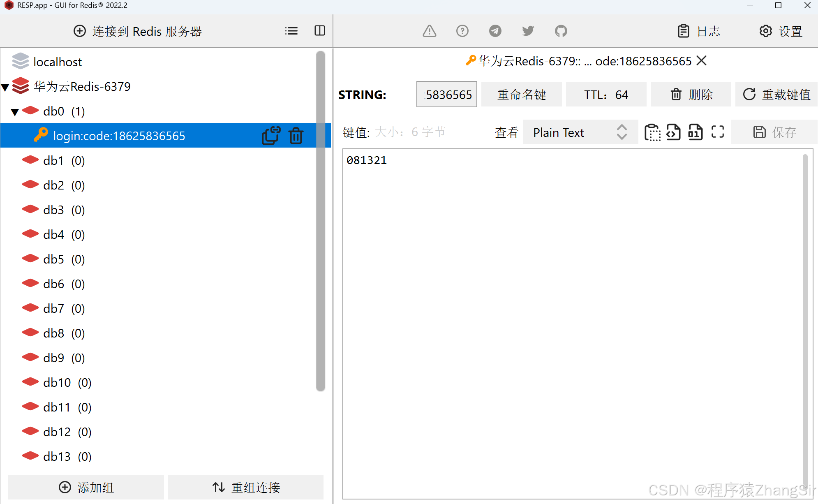Viewport: 818px width, 504px height.
Task: Click the help question mark icon
Action: pyautogui.click(x=462, y=31)
